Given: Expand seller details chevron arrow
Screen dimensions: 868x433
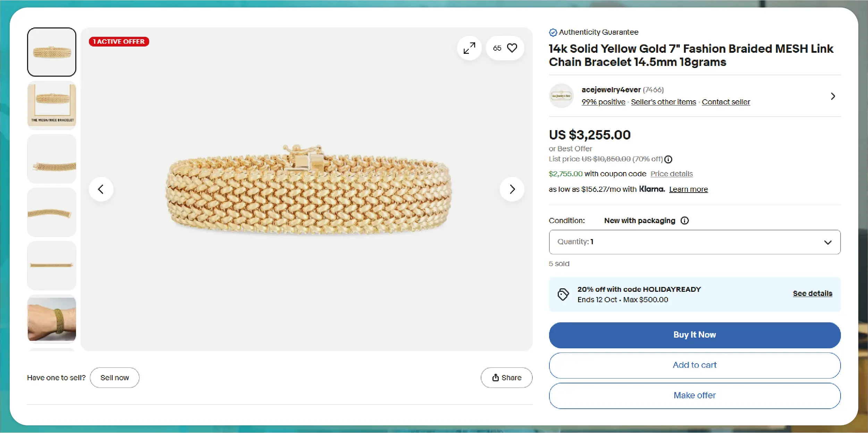Looking at the screenshot, I should click(833, 96).
